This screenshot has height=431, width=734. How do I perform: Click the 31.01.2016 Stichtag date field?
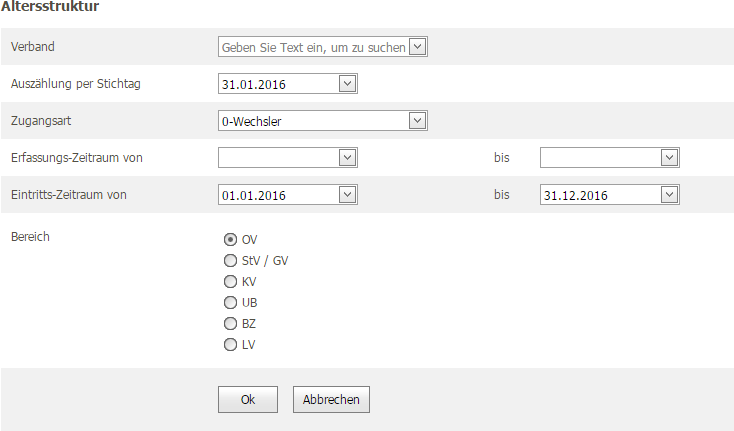tap(279, 84)
